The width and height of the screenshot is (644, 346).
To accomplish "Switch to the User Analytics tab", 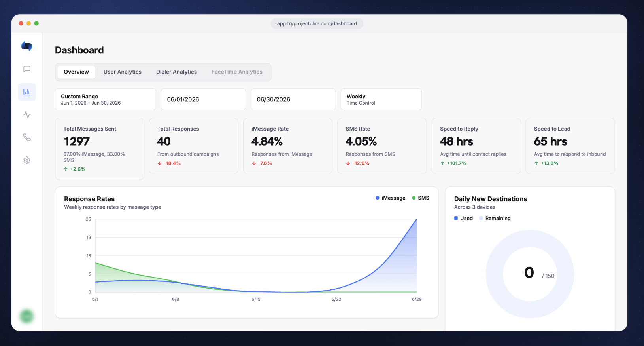I will (x=123, y=72).
